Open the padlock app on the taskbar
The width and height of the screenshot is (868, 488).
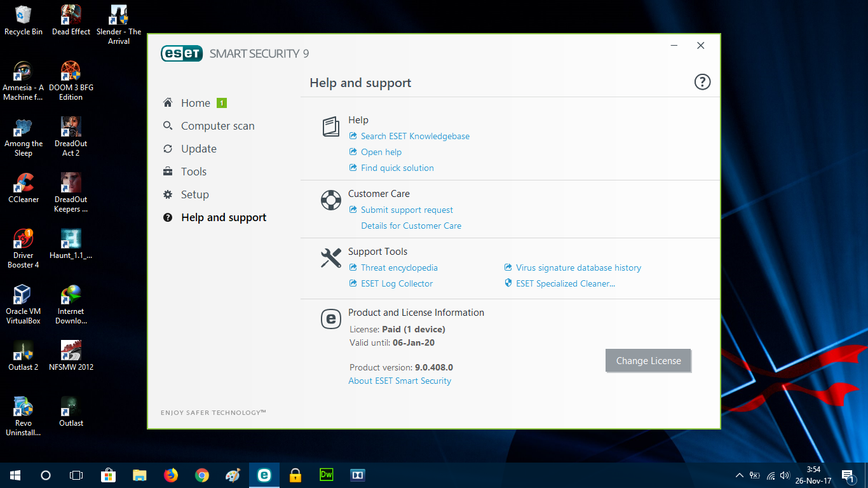tap(295, 475)
